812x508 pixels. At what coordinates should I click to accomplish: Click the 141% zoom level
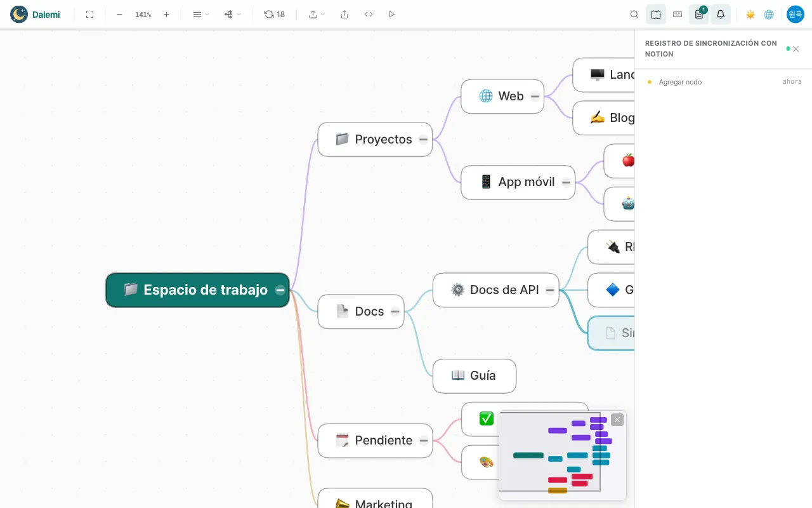pyautogui.click(x=143, y=14)
